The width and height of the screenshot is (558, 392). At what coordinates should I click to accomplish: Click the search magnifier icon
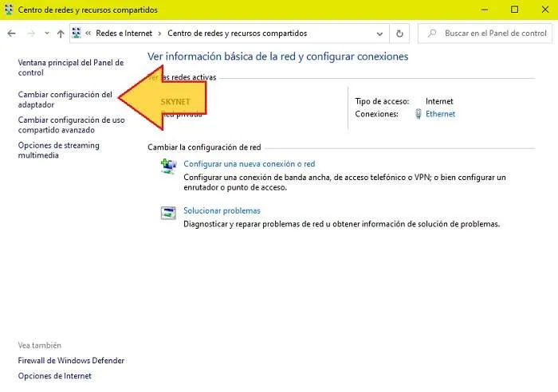[432, 33]
